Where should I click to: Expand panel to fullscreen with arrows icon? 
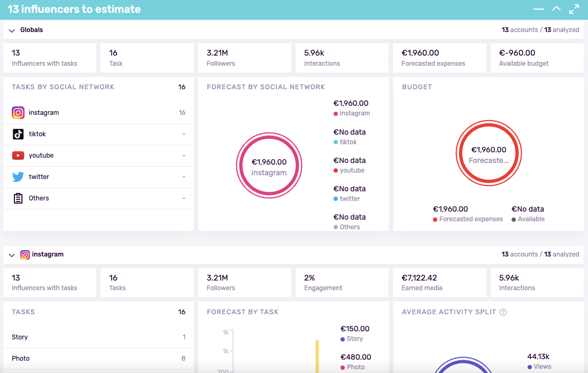574,9
